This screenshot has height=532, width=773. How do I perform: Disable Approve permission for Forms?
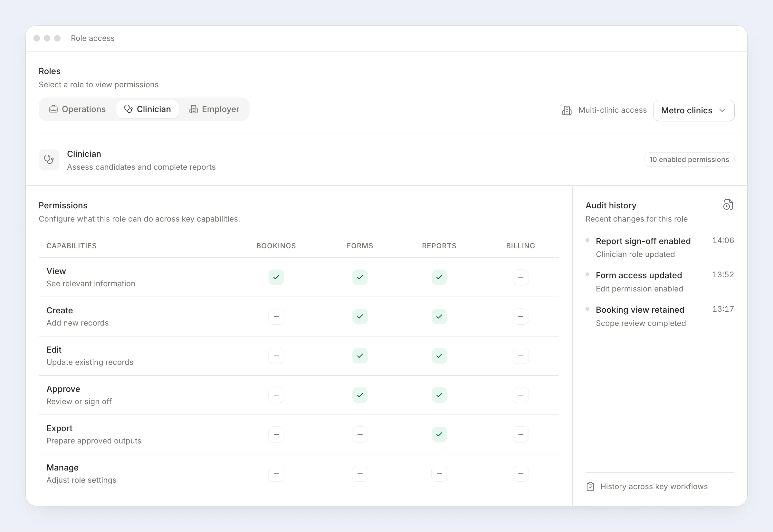(360, 395)
